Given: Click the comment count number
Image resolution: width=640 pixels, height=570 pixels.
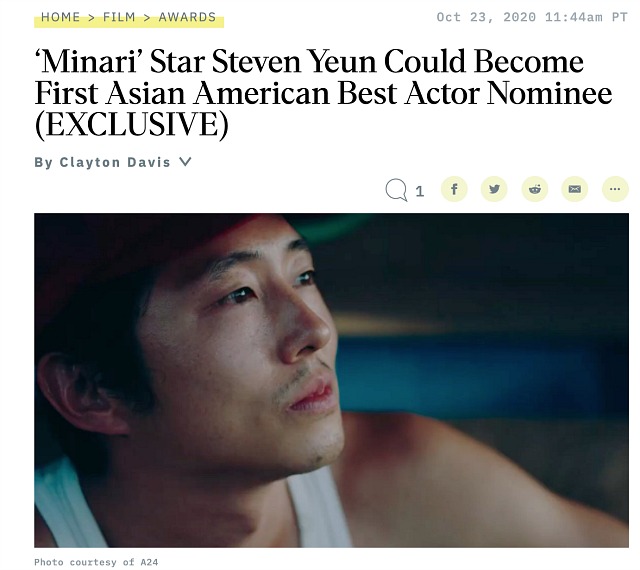Looking at the screenshot, I should point(419,190).
